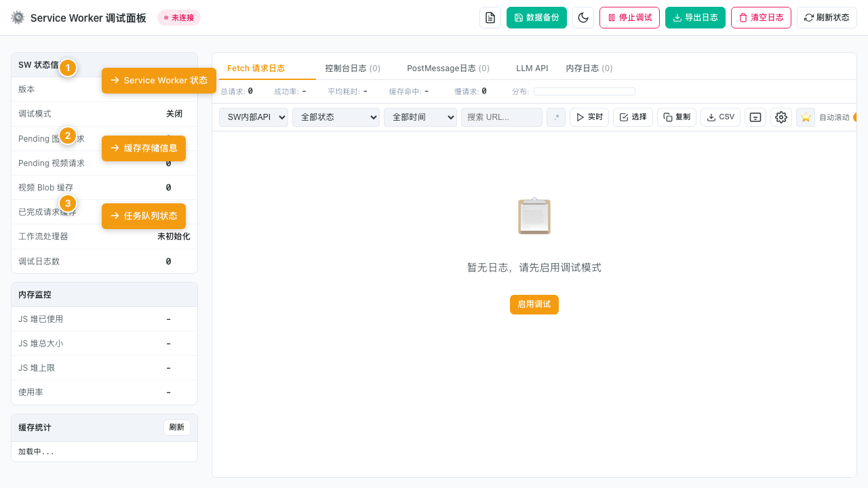
Task: Toggle dark mode with the moon icon
Action: click(x=583, y=17)
